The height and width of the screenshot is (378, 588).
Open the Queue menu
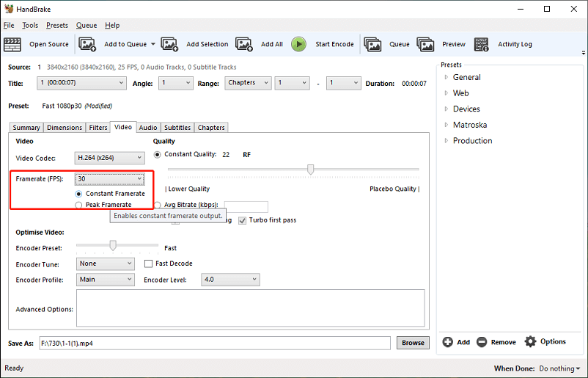tap(87, 26)
